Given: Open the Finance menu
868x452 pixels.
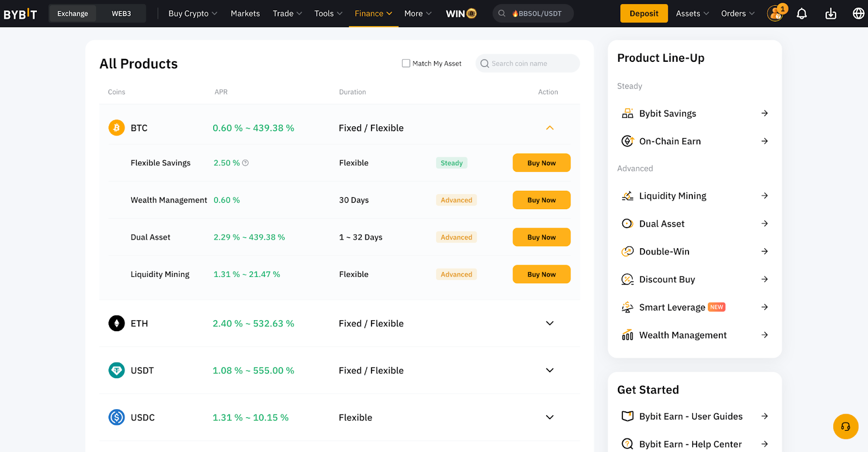Looking at the screenshot, I should point(373,14).
